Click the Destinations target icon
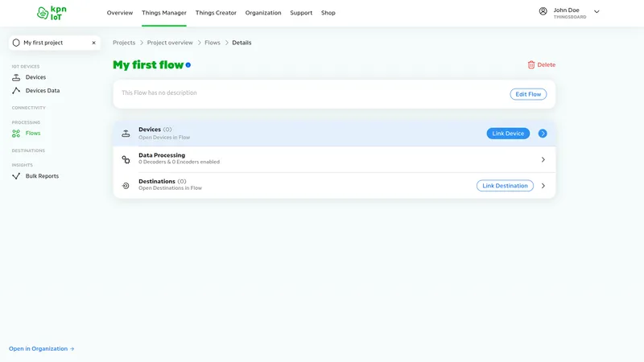Image resolution: width=644 pixels, height=362 pixels. tap(126, 186)
